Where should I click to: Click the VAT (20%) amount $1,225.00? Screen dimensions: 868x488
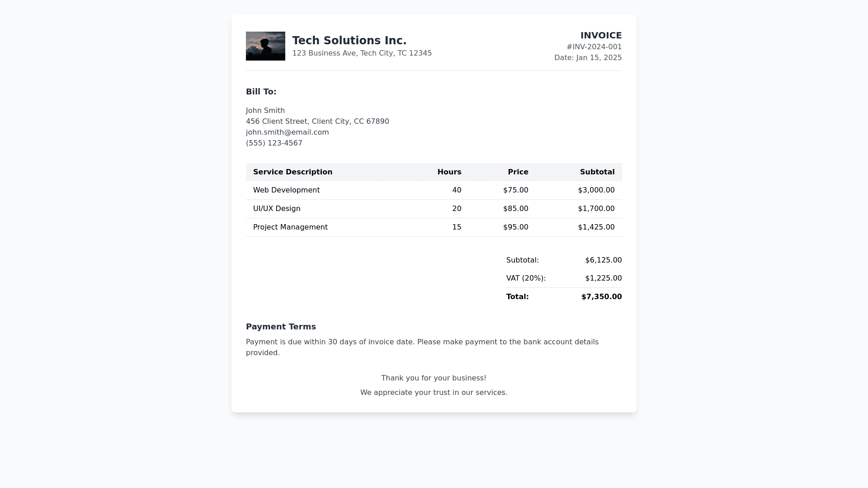tap(603, 278)
